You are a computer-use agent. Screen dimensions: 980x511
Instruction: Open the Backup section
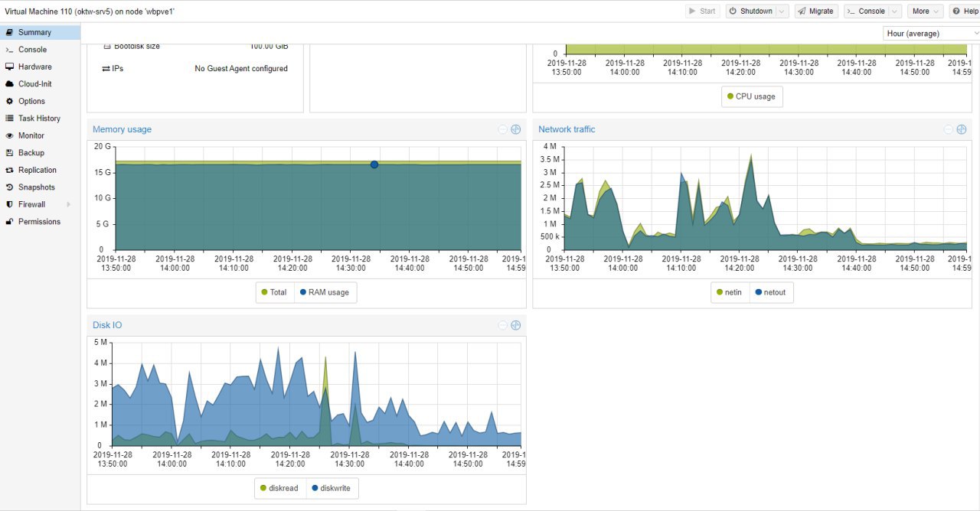[x=40, y=153]
